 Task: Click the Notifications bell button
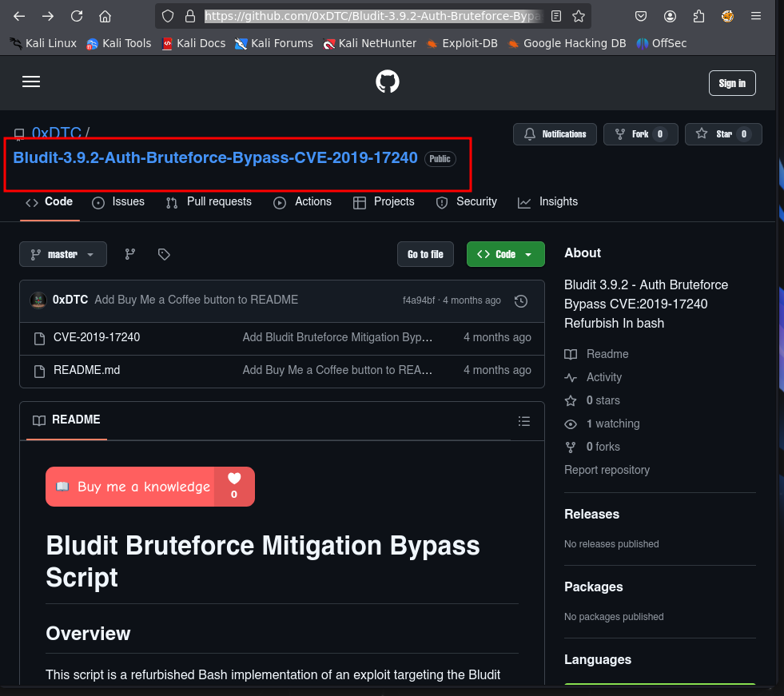pyautogui.click(x=555, y=134)
